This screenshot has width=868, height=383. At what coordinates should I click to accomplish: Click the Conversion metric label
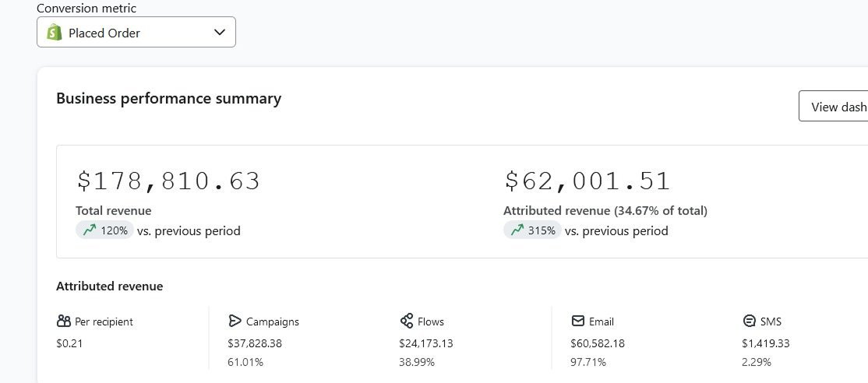86,8
